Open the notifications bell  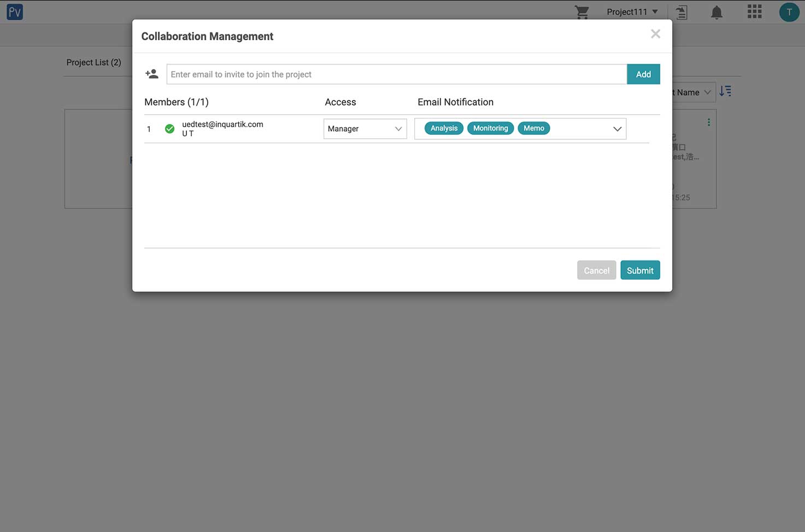pos(716,12)
